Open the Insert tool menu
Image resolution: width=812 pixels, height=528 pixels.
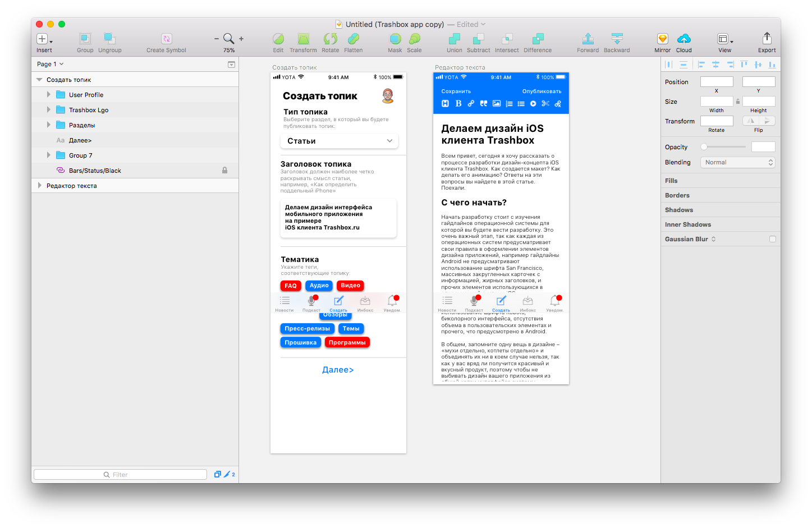tap(44, 39)
